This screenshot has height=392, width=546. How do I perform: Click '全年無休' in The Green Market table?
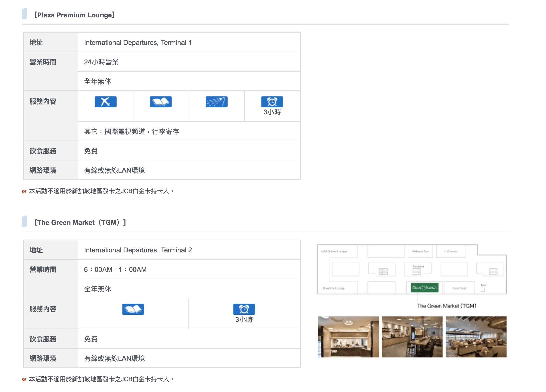pos(98,289)
